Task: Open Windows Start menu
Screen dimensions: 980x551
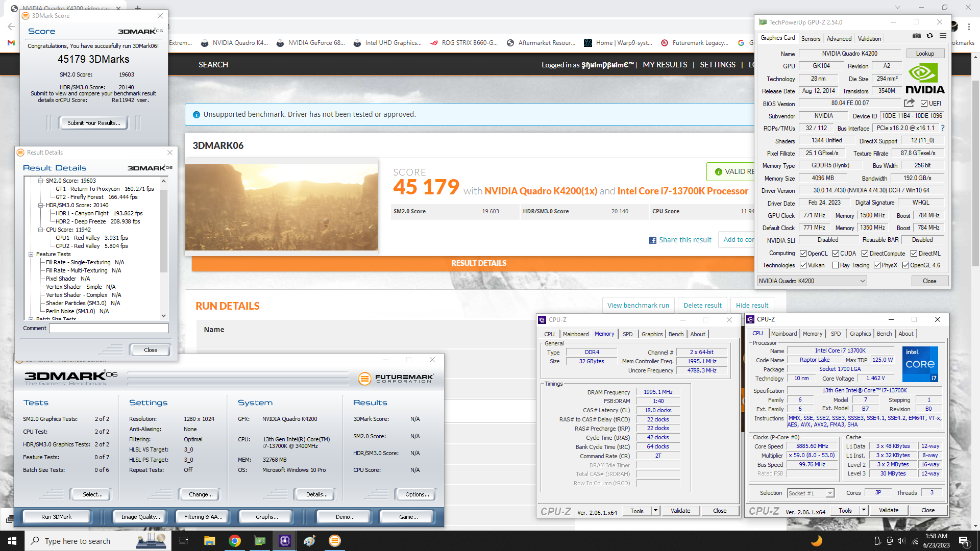Action: pos(12,541)
